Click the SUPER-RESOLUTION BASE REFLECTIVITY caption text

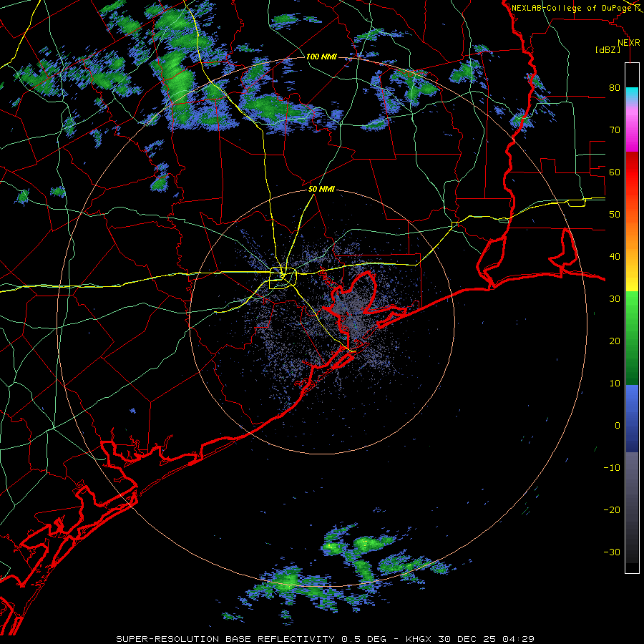pos(225,639)
